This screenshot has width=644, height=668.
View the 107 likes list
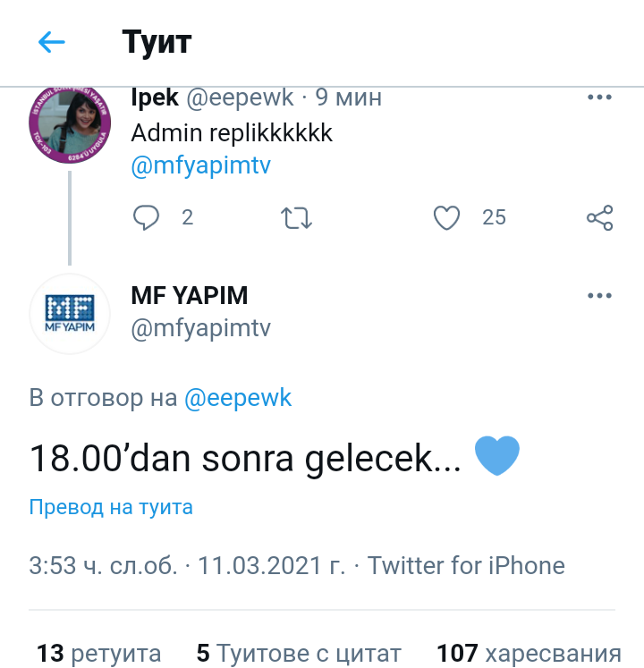click(528, 653)
